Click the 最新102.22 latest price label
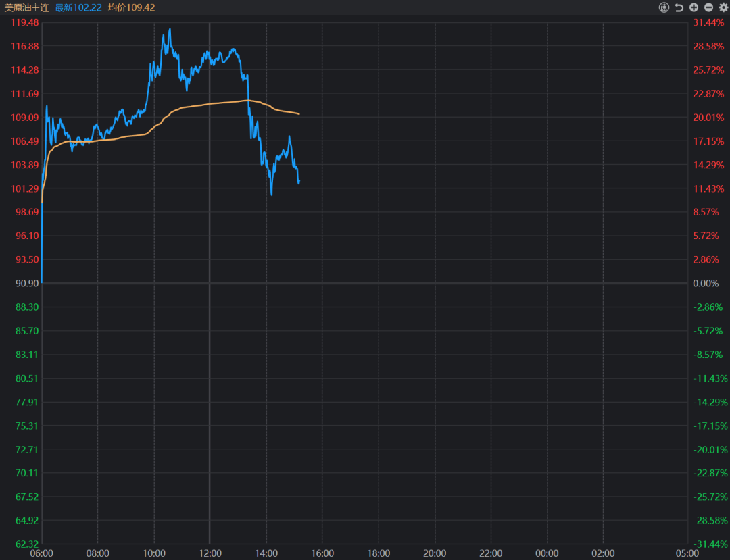 click(78, 8)
